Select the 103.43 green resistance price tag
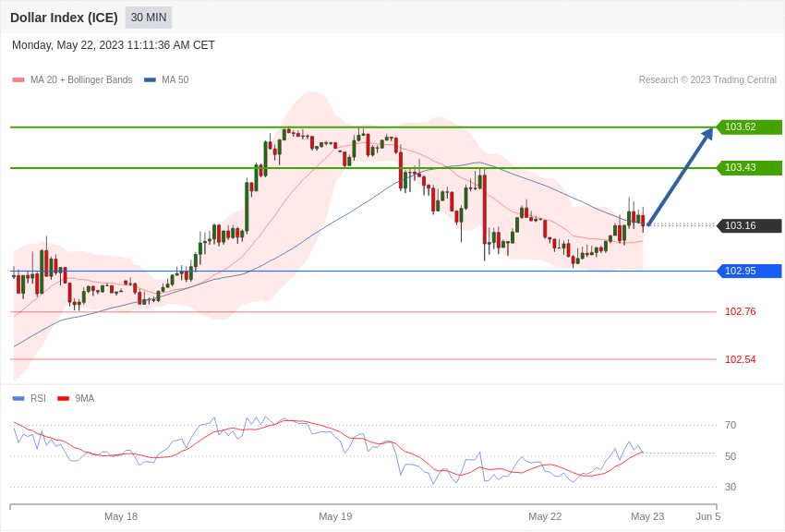Screen dimensions: 785x532 tap(750, 168)
